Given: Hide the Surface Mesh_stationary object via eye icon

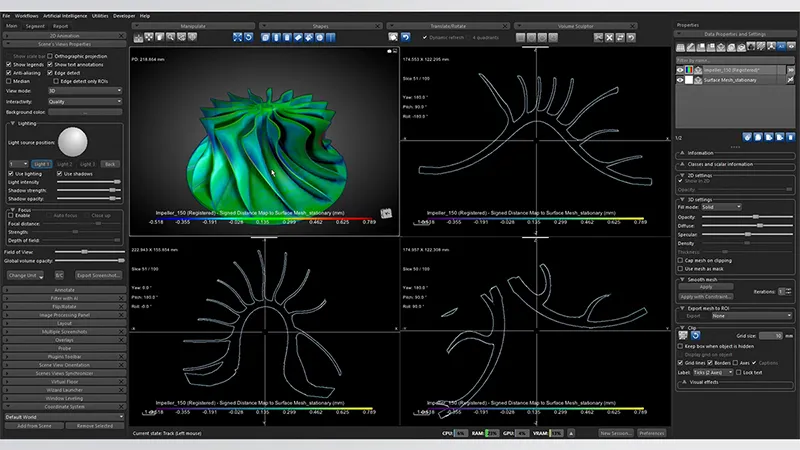Looking at the screenshot, I should [x=680, y=80].
